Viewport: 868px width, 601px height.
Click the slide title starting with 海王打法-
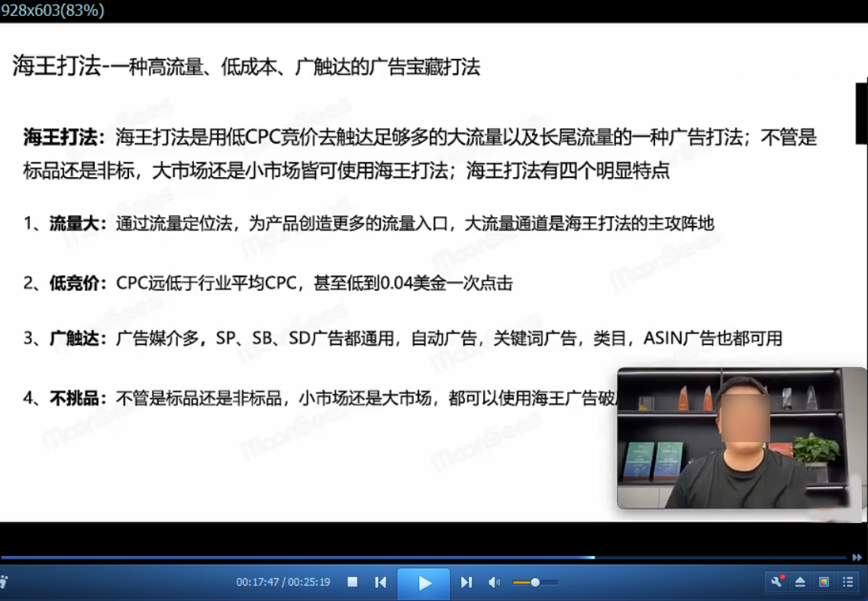(x=246, y=66)
